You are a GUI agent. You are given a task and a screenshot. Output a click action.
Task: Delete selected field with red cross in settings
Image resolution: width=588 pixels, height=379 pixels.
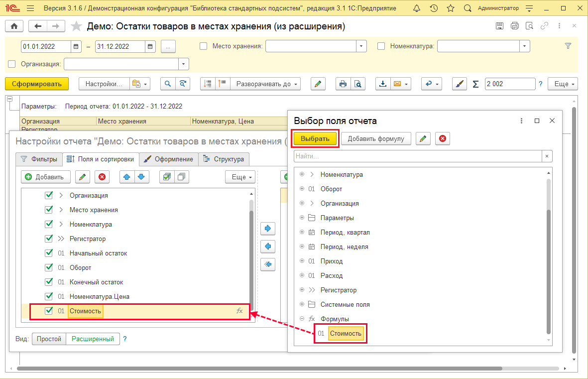[102, 177]
